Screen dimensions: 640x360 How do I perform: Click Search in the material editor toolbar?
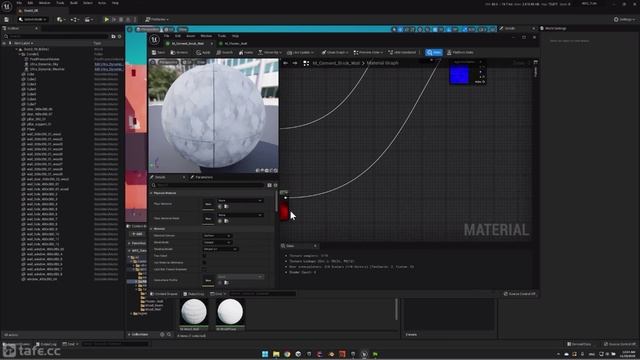[x=224, y=53]
